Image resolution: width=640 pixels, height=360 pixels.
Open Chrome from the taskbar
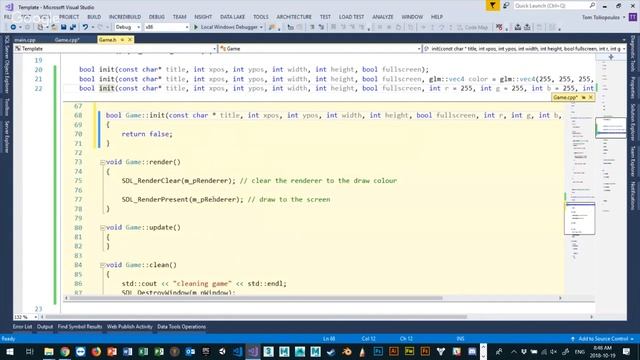[64, 351]
